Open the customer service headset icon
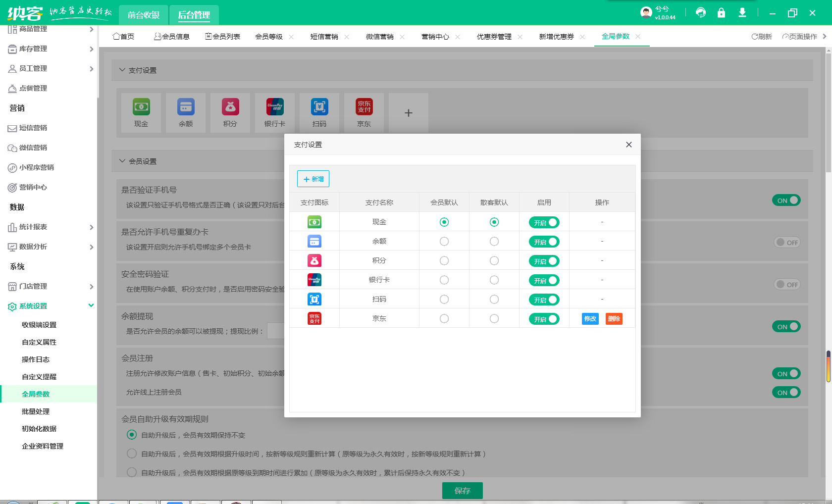The image size is (832, 504). pos(701,13)
